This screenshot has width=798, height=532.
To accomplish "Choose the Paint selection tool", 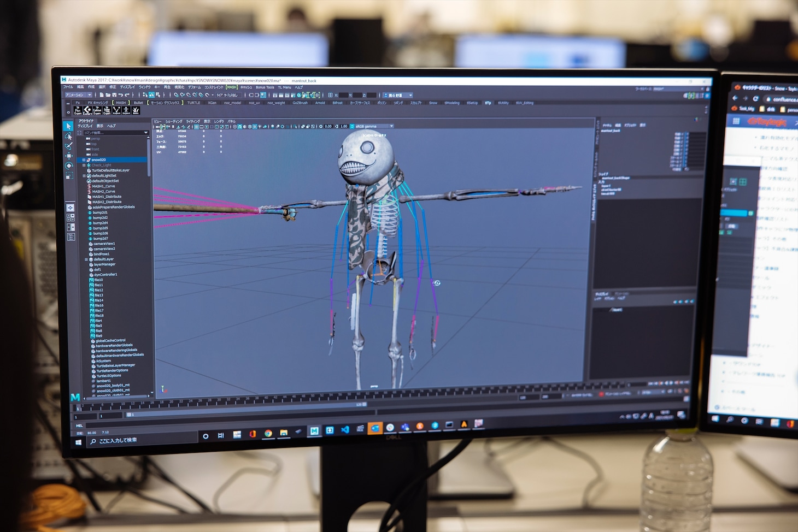I will [69, 146].
